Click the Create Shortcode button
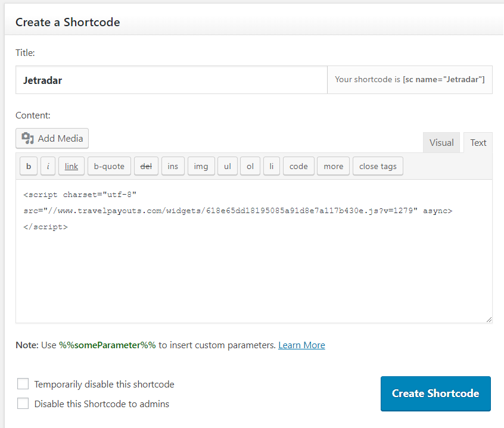This screenshot has height=428, width=504. 435,393
